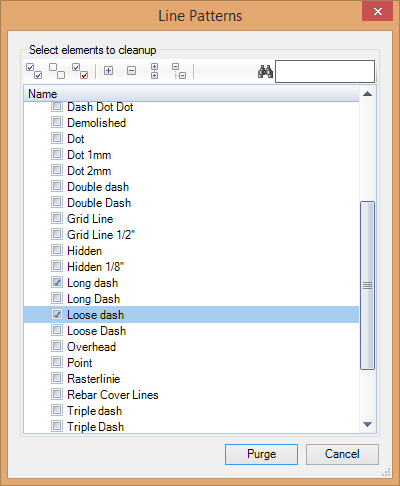Click the Check All icon
400x486 pixels.
[34, 71]
